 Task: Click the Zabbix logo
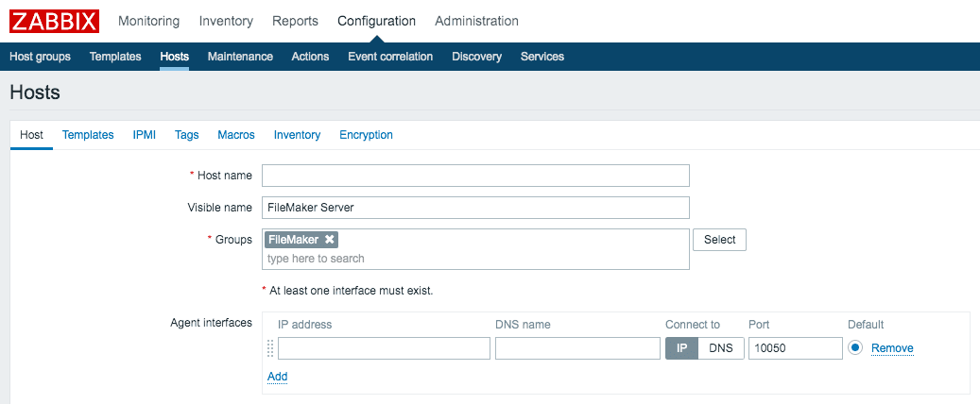pyautogui.click(x=54, y=21)
